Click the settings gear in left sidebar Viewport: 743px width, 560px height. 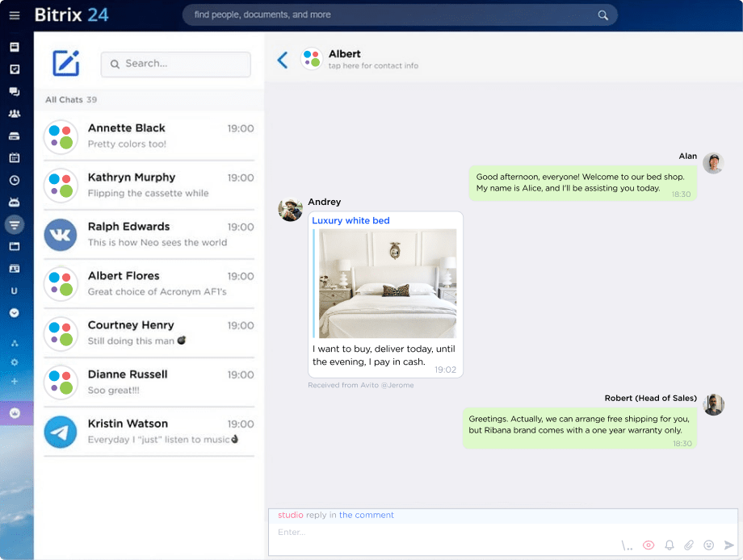(15, 362)
